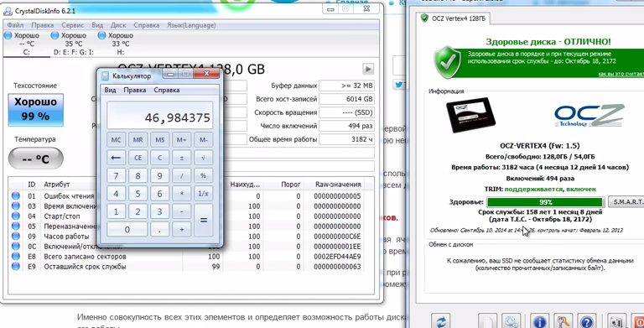
Task: Click the Raw-значения column header
Action: pyautogui.click(x=338, y=185)
